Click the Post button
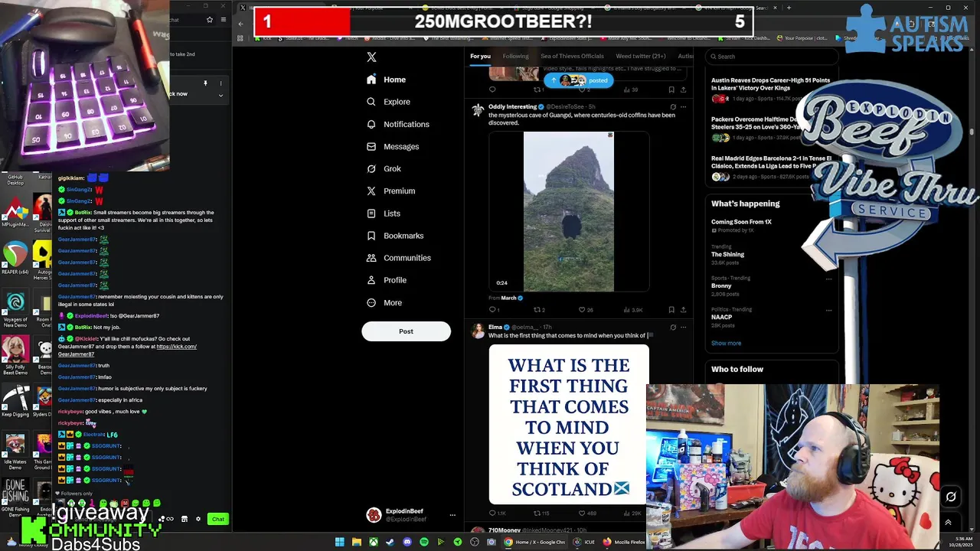 406,331
